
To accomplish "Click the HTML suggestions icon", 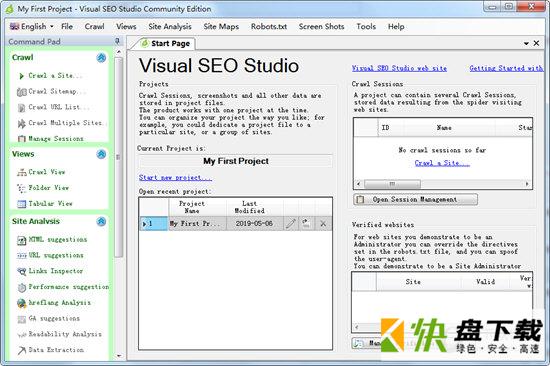I will click(x=21, y=240).
